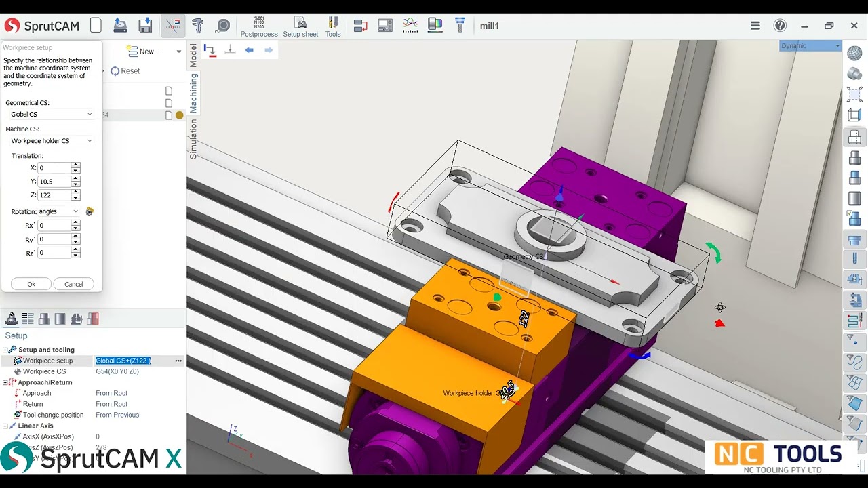
Task: Open the Setup sheet generator
Action: (300, 26)
